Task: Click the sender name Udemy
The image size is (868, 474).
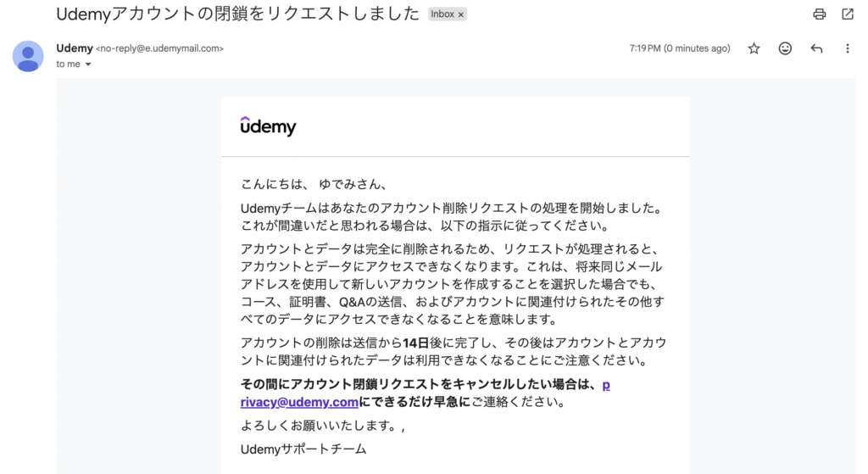Action: (74, 48)
